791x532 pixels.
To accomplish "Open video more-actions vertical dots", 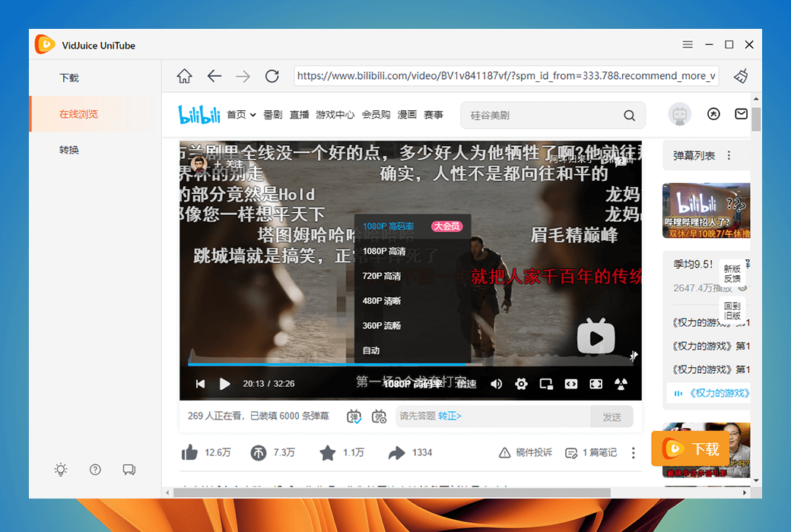I will click(x=633, y=452).
